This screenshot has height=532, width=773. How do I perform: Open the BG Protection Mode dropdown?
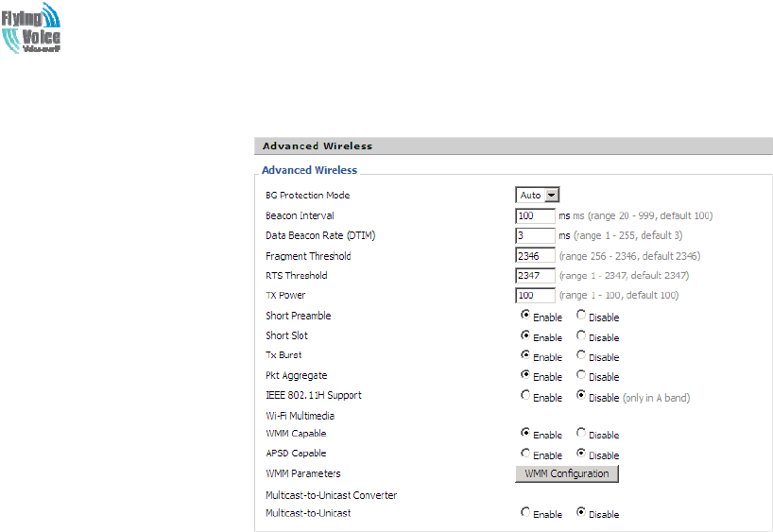(538, 196)
